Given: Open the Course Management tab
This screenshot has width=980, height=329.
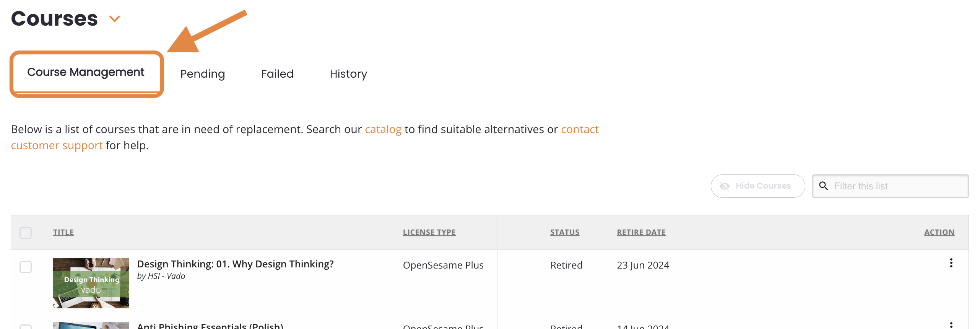Looking at the screenshot, I should [x=86, y=72].
